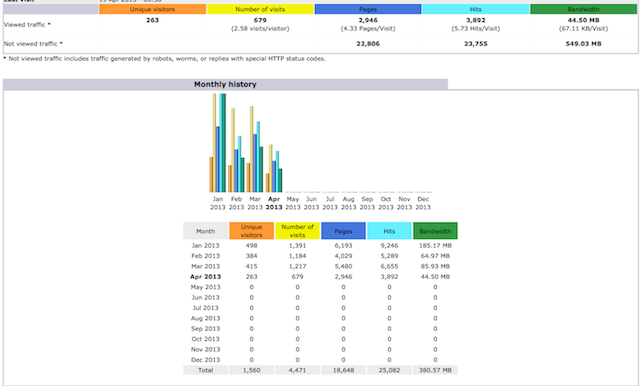Select the bold Apr 2013 table row

[320, 277]
